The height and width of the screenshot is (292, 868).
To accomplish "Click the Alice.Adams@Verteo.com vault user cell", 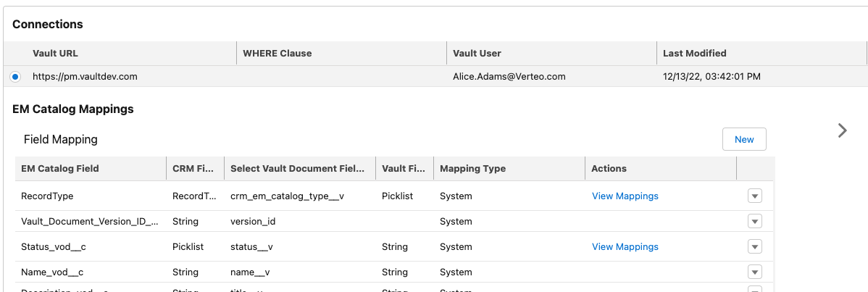I will [509, 76].
